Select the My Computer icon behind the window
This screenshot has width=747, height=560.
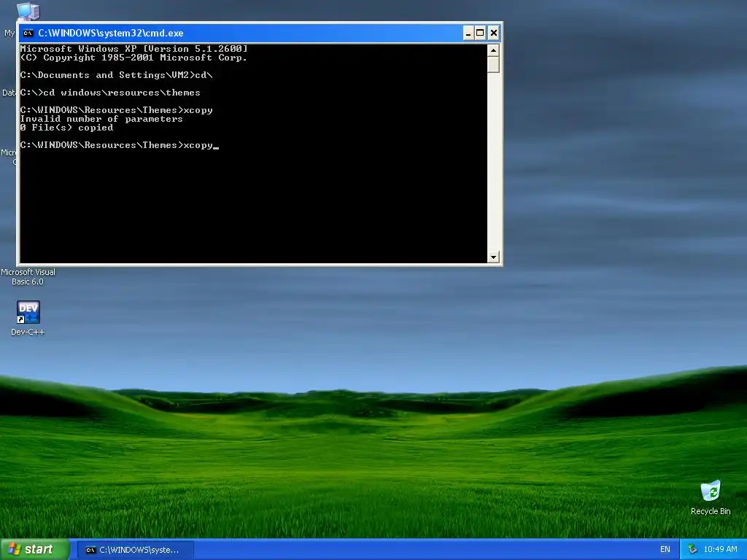coord(28,12)
